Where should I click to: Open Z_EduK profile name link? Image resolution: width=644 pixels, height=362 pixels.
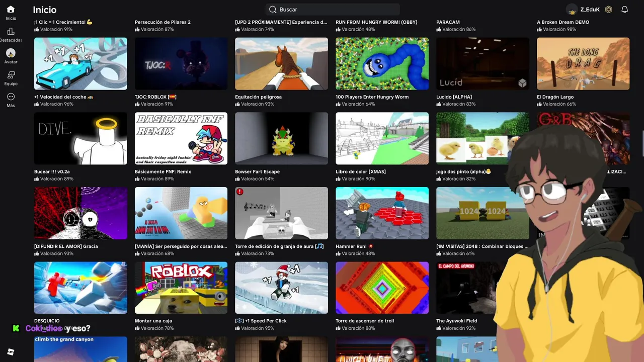coord(590,10)
